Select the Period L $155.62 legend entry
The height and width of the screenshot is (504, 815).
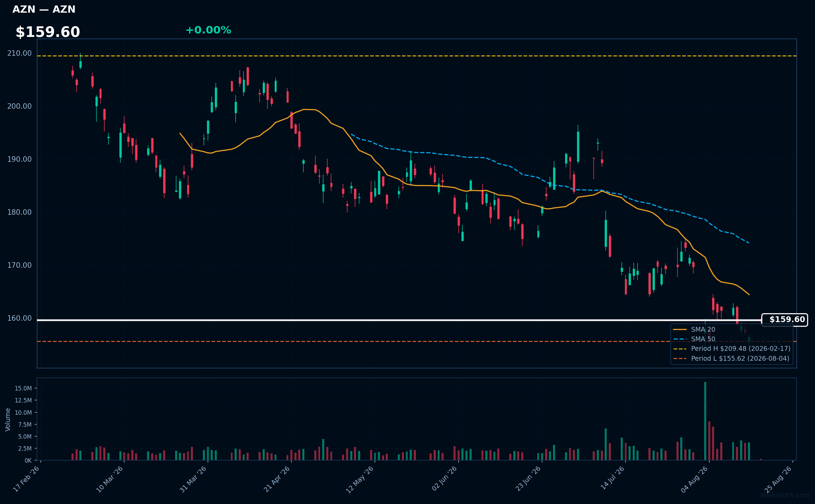pyautogui.click(x=740, y=359)
